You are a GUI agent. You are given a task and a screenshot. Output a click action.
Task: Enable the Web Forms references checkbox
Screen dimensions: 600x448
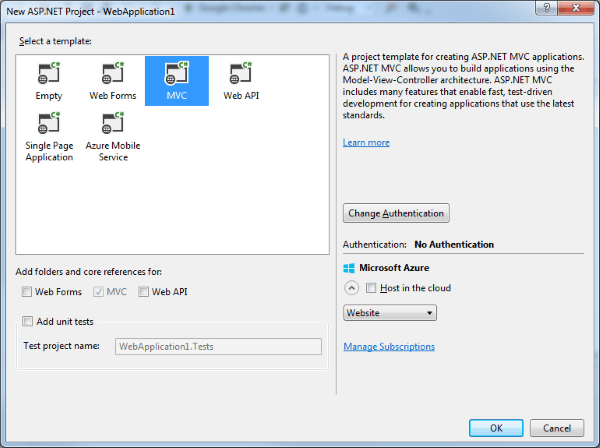26,292
